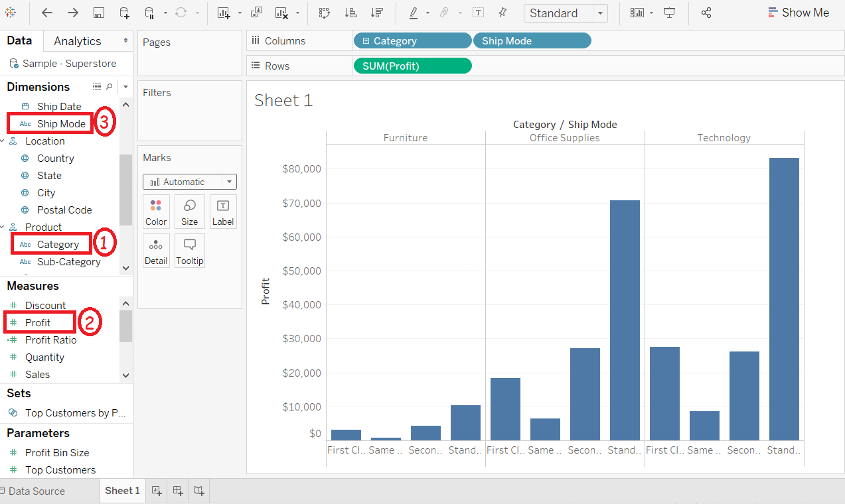Click the tallest Technology Standard Class bar
Screen dimensions: 845x504
[x=784, y=299]
